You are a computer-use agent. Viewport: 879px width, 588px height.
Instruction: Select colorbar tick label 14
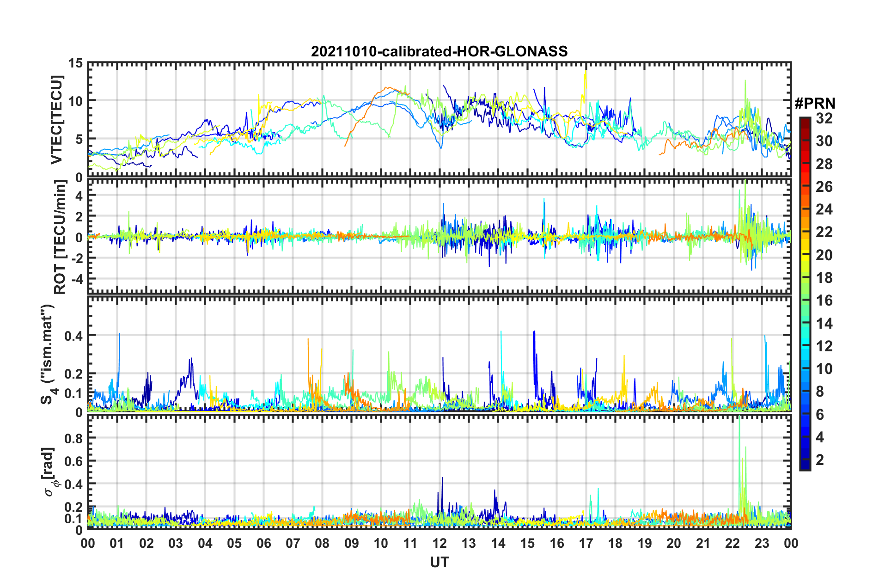pyautogui.click(x=824, y=323)
